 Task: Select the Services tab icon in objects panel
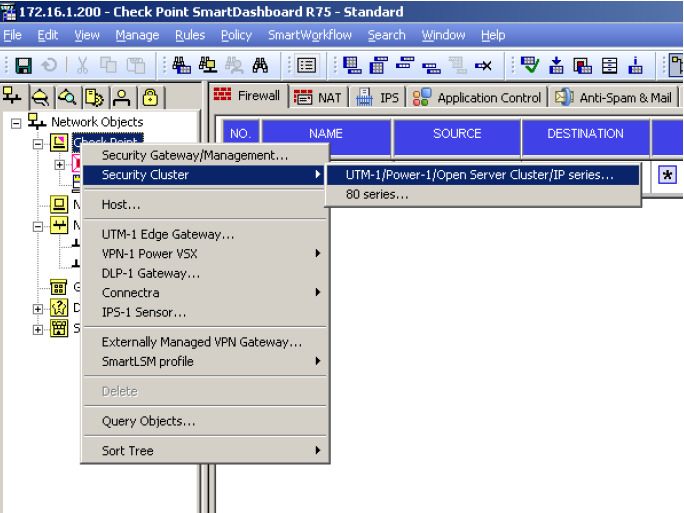pyautogui.click(x=40, y=97)
